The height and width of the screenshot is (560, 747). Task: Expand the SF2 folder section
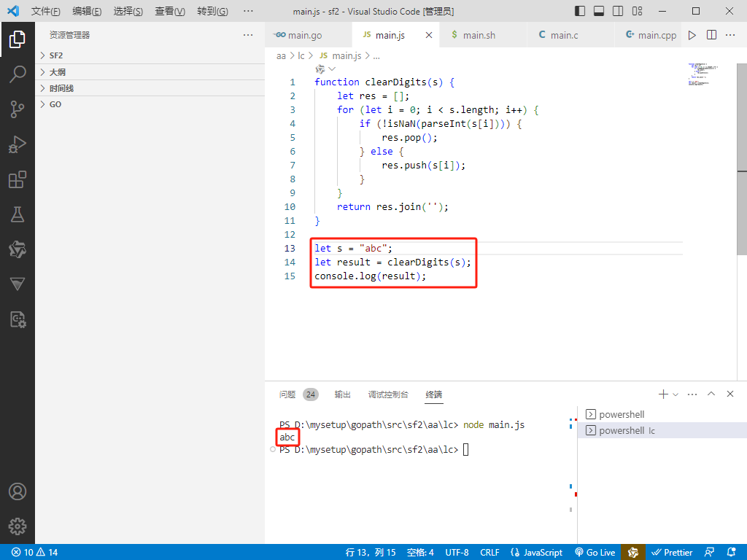(x=150, y=55)
